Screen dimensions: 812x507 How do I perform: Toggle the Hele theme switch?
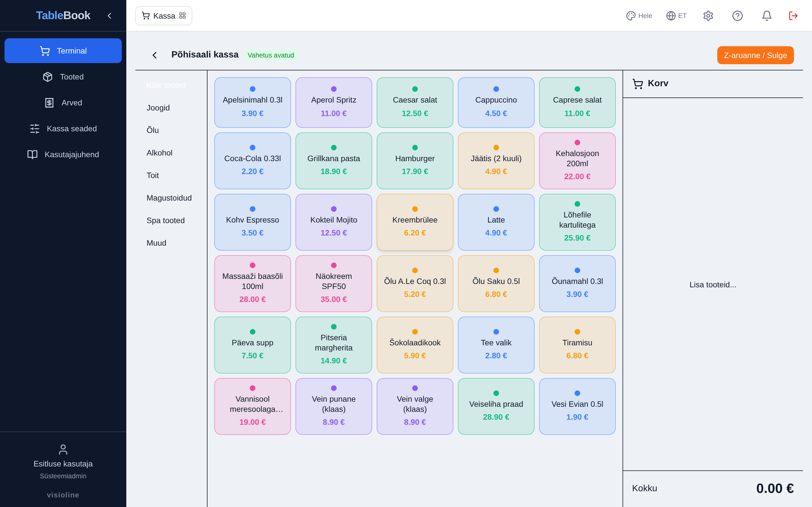click(x=639, y=16)
